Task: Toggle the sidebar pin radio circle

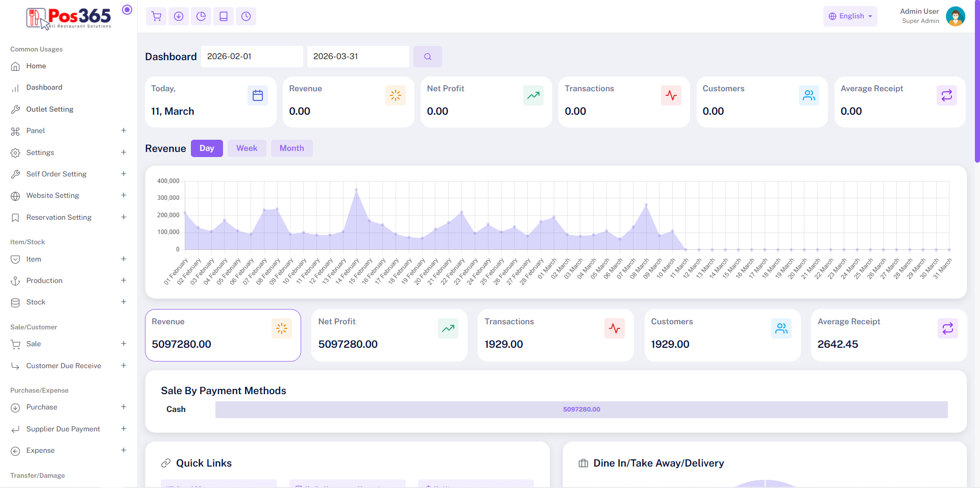Action: pyautogui.click(x=127, y=10)
